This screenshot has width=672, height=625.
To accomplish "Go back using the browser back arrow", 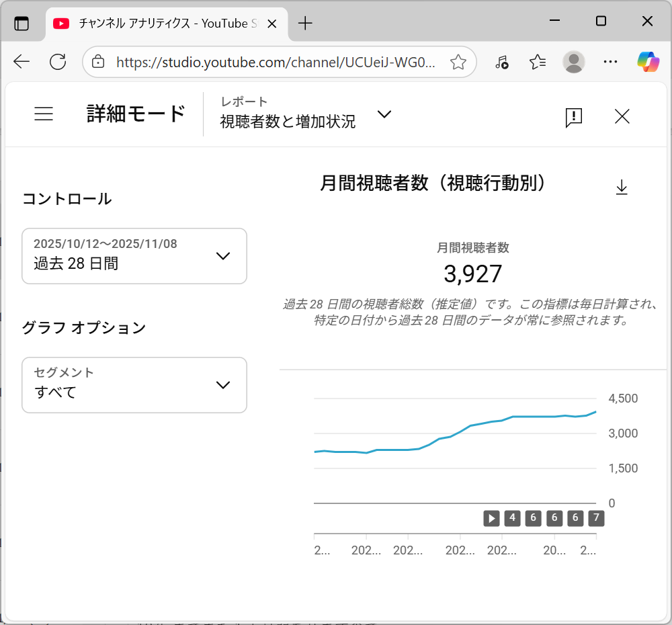I will [x=22, y=62].
